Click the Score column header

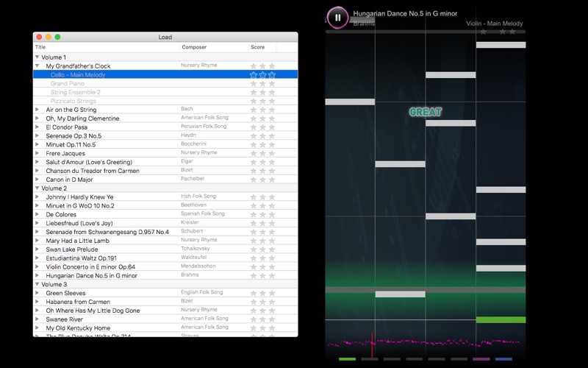[x=262, y=47]
